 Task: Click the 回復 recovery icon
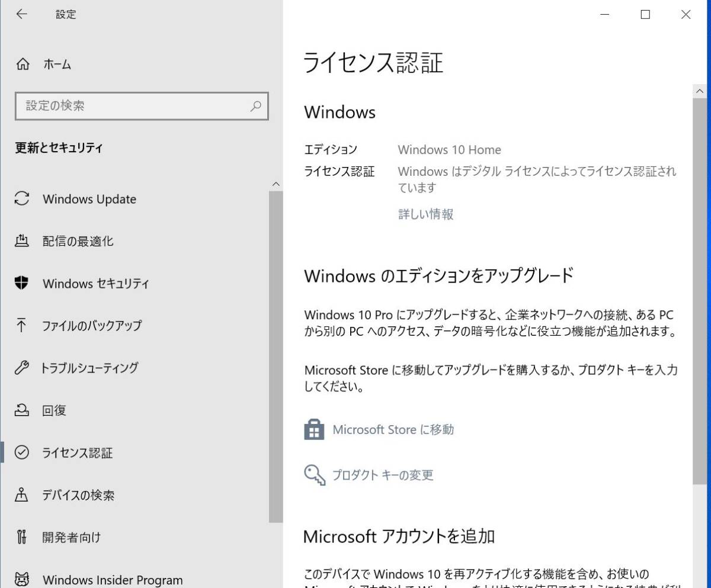[22, 410]
